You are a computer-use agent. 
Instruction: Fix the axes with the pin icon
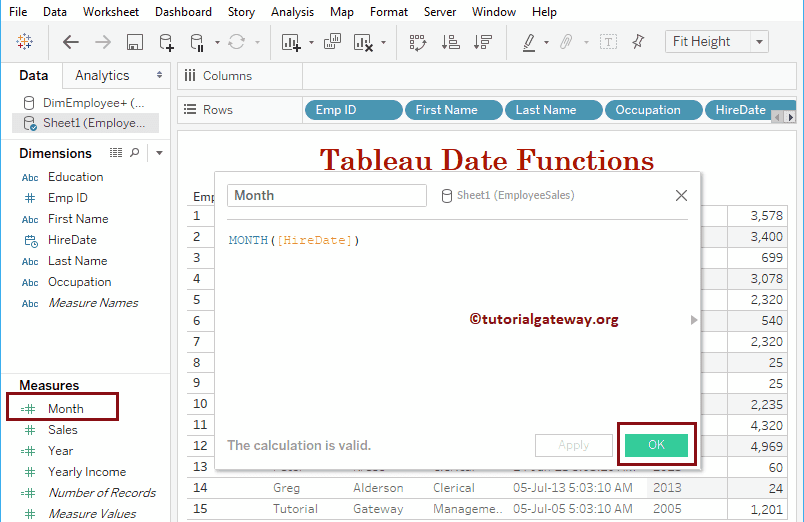click(638, 42)
